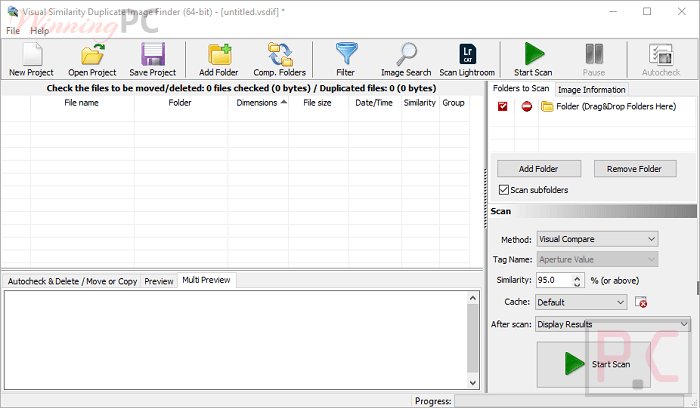Click the large Start Scan button
This screenshot has height=408, width=700.
tap(594, 364)
